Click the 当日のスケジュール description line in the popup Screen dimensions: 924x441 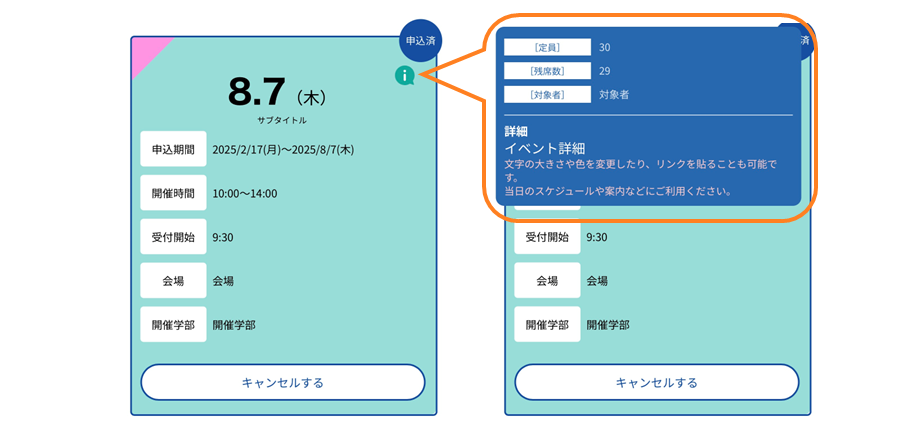click(618, 191)
